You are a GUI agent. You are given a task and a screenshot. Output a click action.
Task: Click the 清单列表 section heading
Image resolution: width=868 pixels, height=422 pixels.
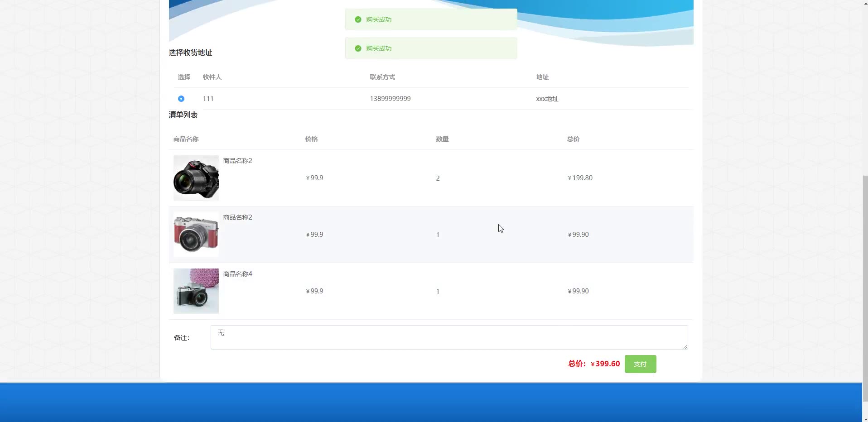click(x=183, y=115)
